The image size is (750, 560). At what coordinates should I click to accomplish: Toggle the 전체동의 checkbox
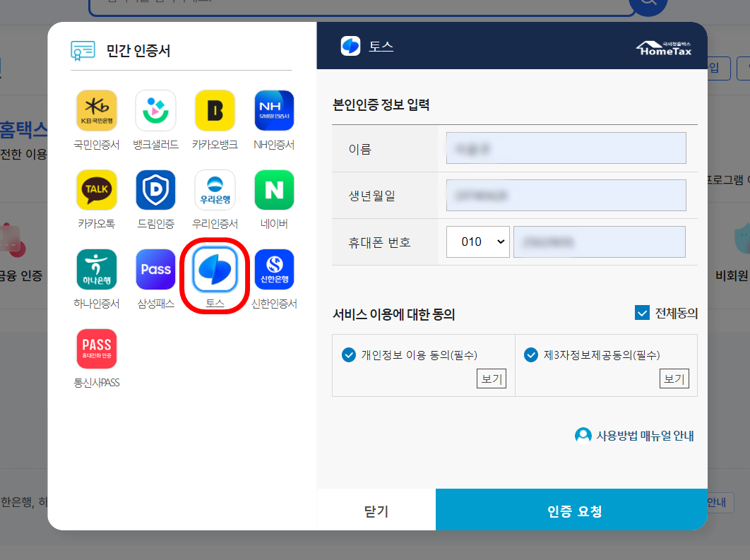click(642, 313)
